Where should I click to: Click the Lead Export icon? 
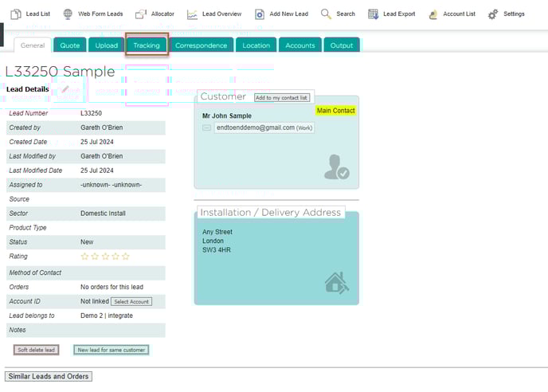373,14
